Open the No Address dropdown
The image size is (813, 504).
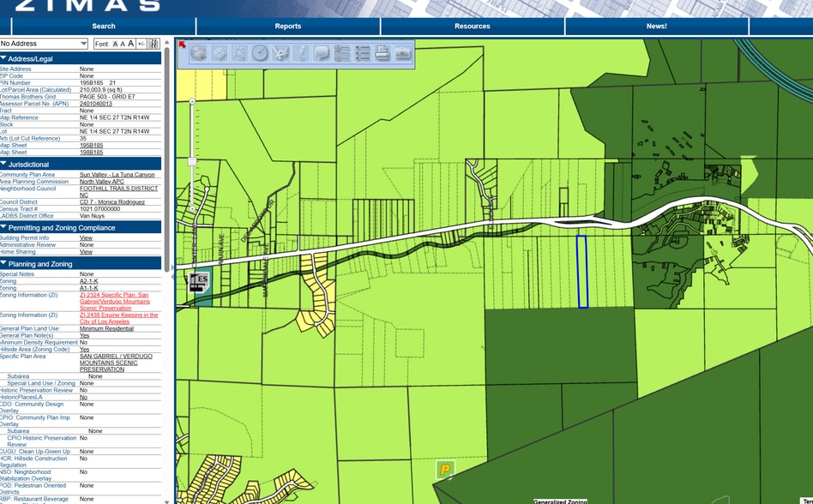coord(83,43)
